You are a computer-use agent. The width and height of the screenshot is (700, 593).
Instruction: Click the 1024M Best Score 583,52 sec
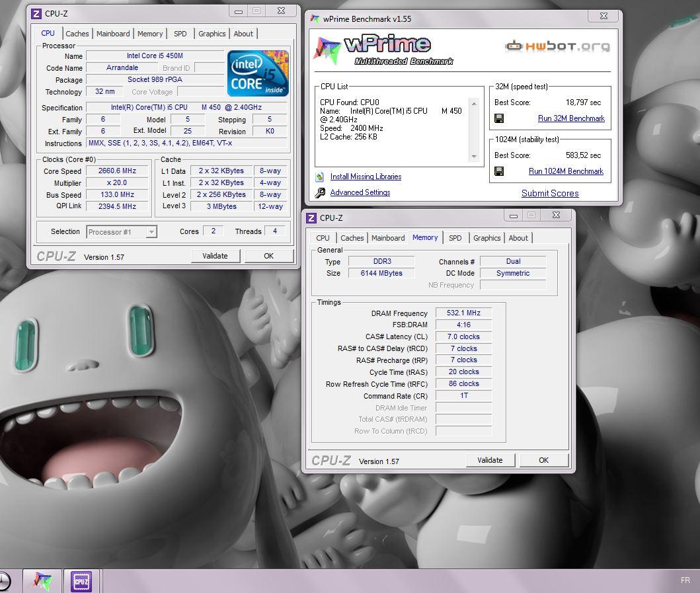point(583,155)
